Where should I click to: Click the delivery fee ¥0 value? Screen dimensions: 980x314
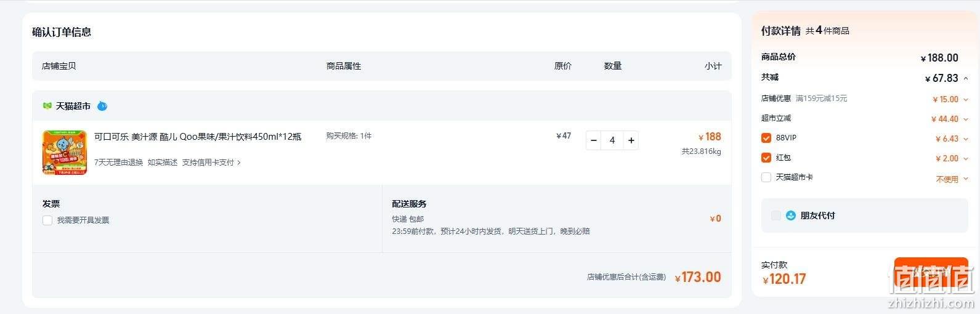pos(715,219)
